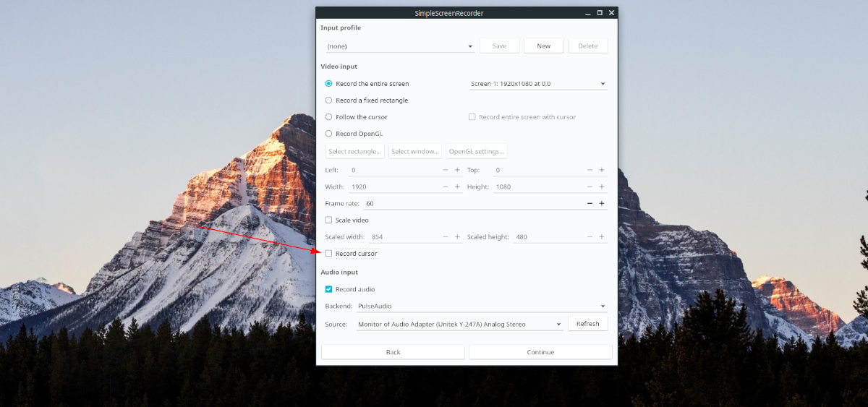This screenshot has height=407, width=868.
Task: Decrease Scaled height with minus
Action: point(590,236)
